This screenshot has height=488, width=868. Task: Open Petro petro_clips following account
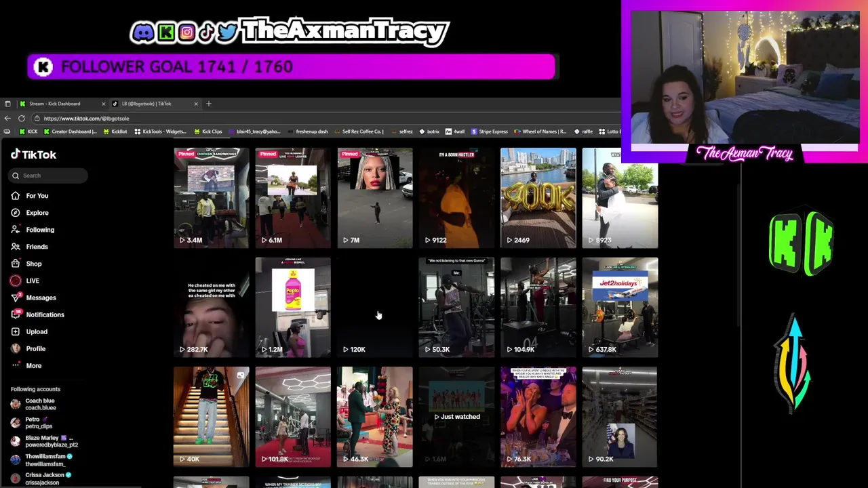click(33, 423)
